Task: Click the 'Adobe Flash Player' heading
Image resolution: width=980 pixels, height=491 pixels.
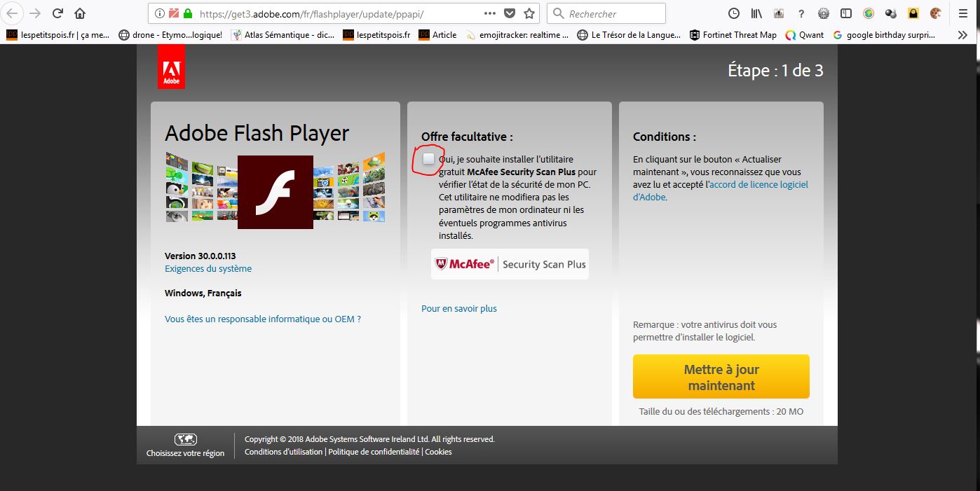Action: coord(257,133)
